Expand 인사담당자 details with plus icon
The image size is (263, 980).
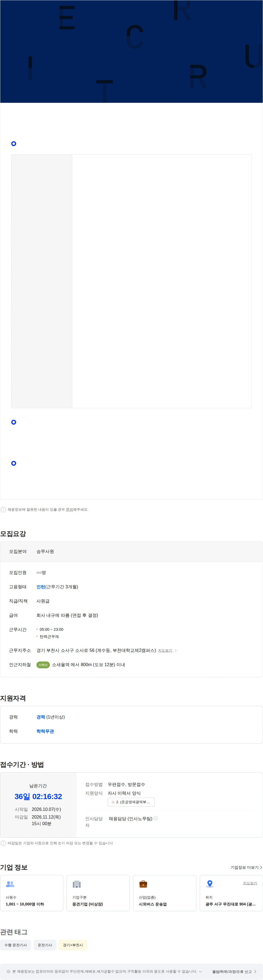[x=155, y=818]
